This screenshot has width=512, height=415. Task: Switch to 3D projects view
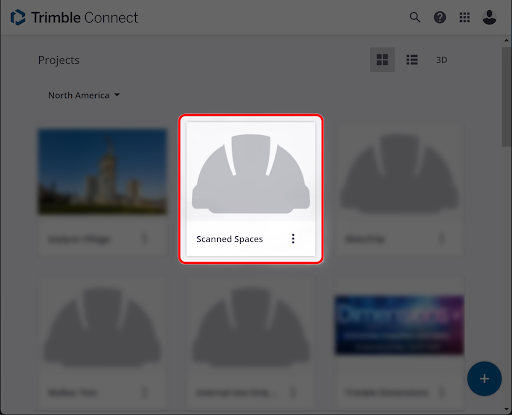(x=441, y=60)
